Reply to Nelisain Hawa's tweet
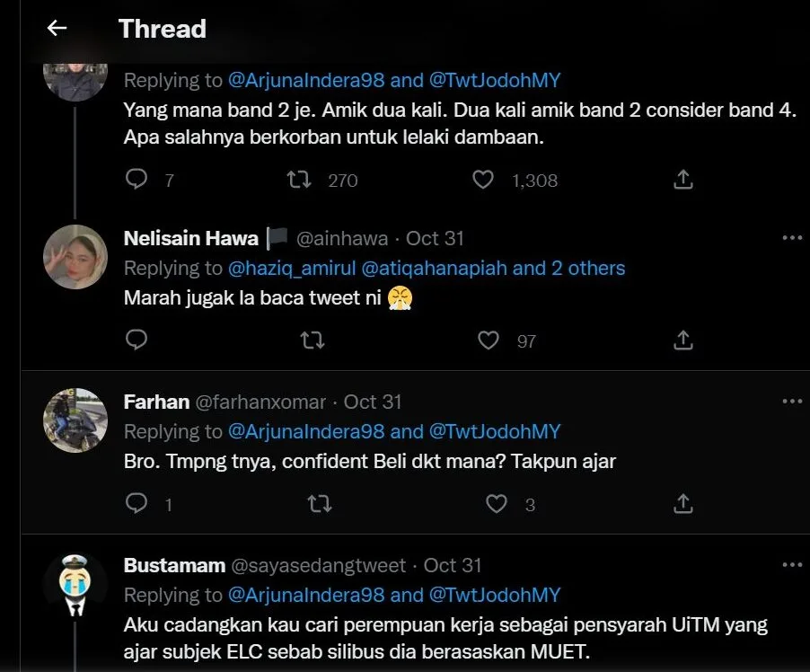Image resolution: width=810 pixels, height=672 pixels. (136, 340)
